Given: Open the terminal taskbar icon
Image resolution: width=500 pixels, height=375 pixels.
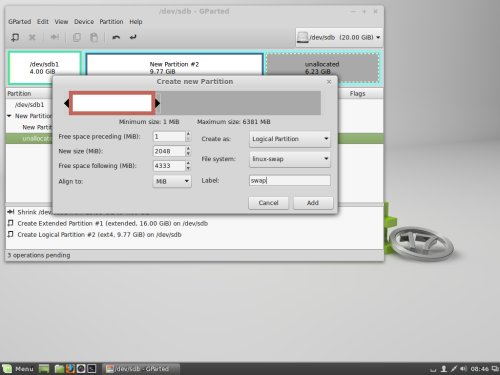Looking at the screenshot, I should (92, 369).
